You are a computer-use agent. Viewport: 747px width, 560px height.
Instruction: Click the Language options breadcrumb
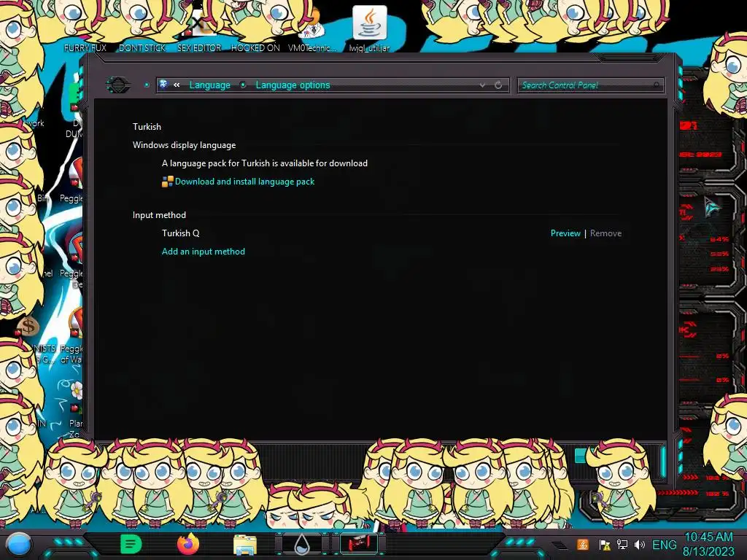coord(293,85)
